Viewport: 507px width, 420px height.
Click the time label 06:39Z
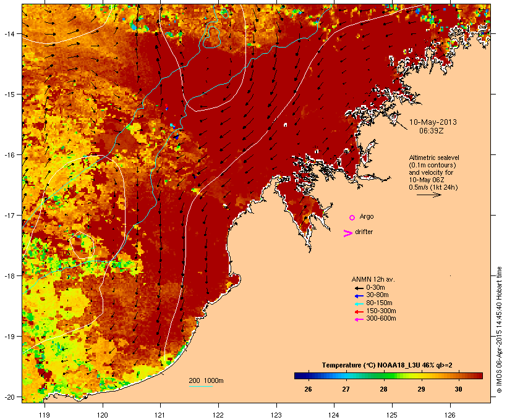point(432,131)
